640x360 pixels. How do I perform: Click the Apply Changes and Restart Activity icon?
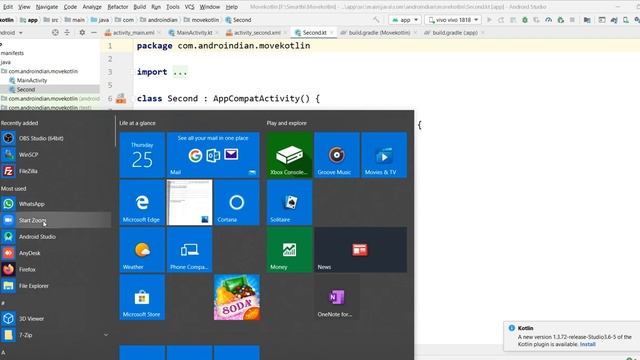click(x=501, y=20)
